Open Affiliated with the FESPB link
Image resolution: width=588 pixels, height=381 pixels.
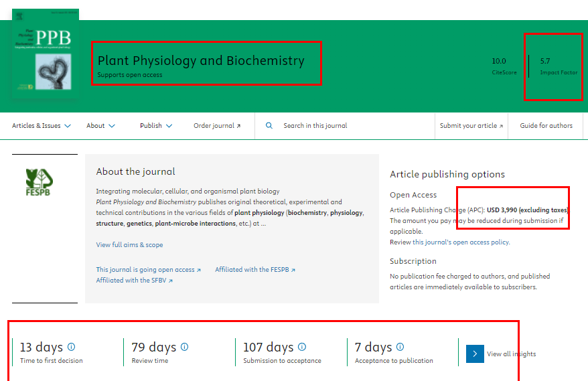[254, 270]
